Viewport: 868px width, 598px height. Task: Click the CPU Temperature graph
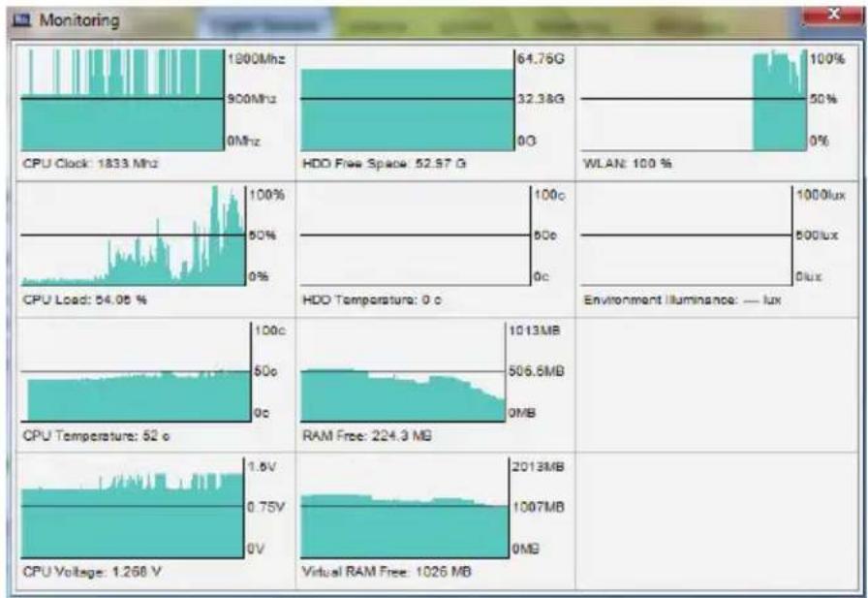click(137, 372)
